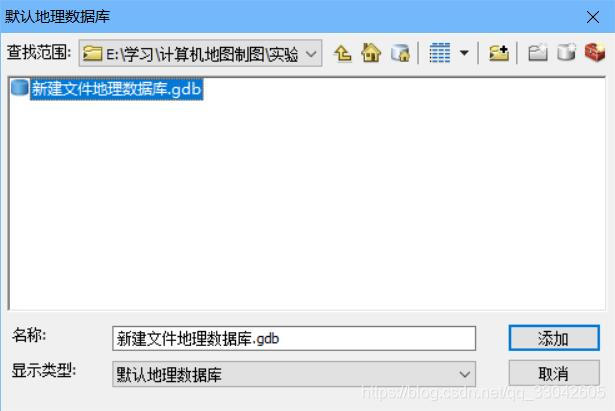
Task: Click the 添加 button
Action: 554,338
